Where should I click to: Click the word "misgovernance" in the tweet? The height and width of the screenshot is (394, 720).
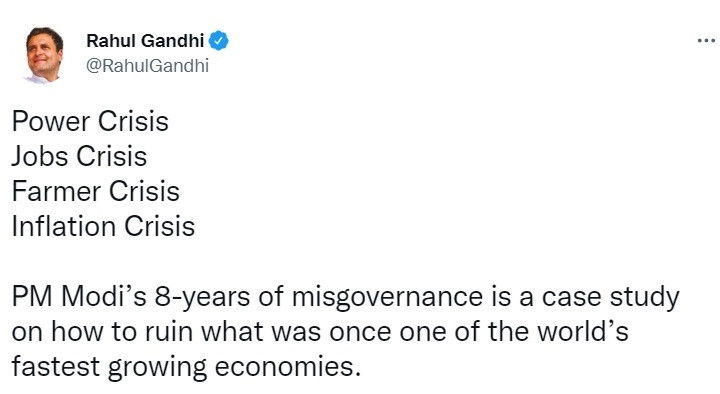coord(388,298)
